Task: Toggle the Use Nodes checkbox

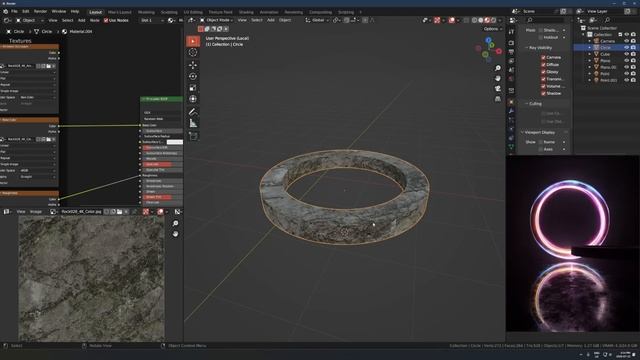Action: [x=106, y=20]
